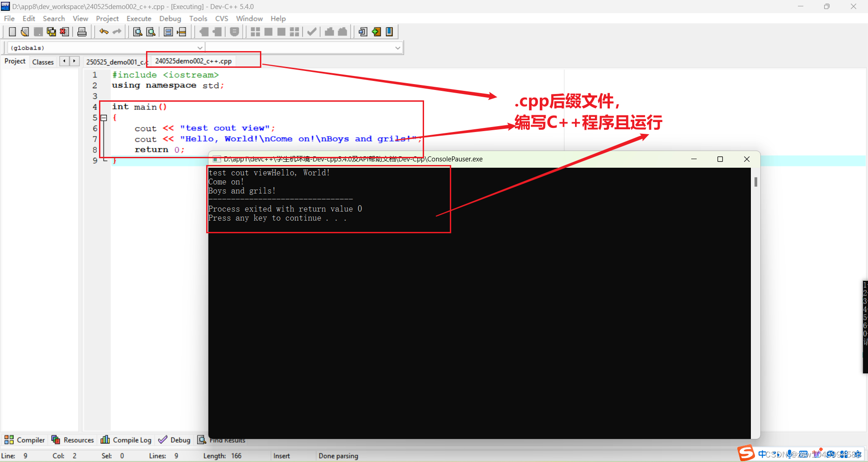This screenshot has width=868, height=462.
Task: Click the Unindent toolbar icon
Action: click(217, 32)
